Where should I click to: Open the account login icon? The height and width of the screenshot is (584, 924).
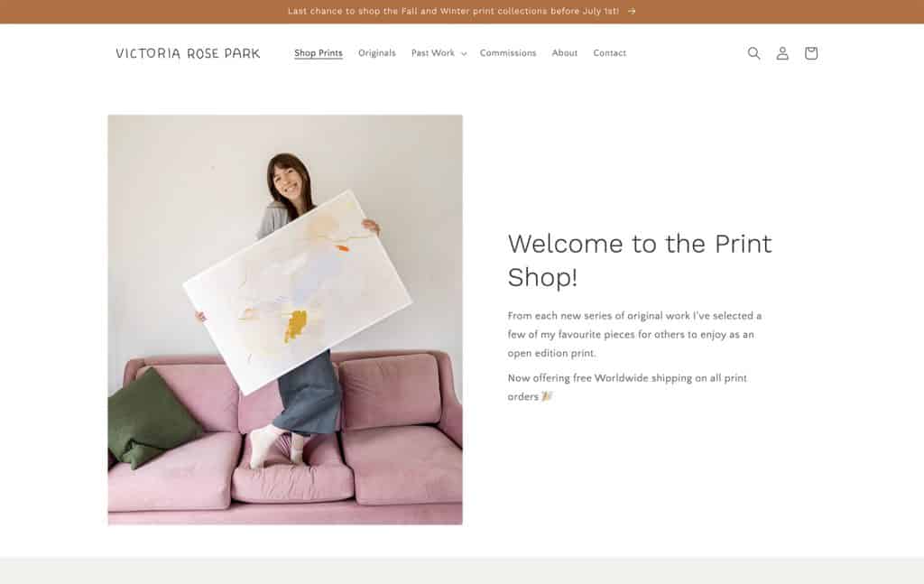pyautogui.click(x=782, y=53)
